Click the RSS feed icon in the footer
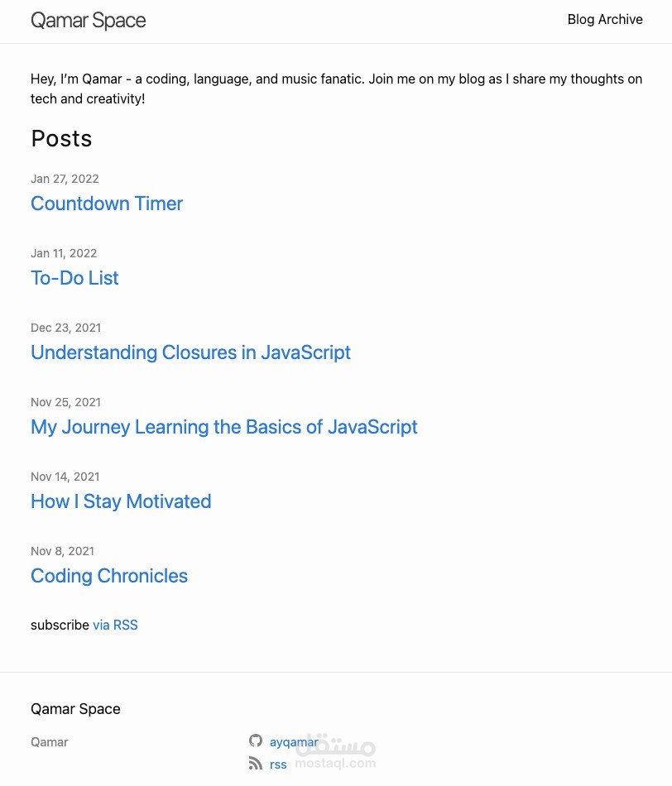Screen dimensions: 672x786 pyautogui.click(x=256, y=764)
